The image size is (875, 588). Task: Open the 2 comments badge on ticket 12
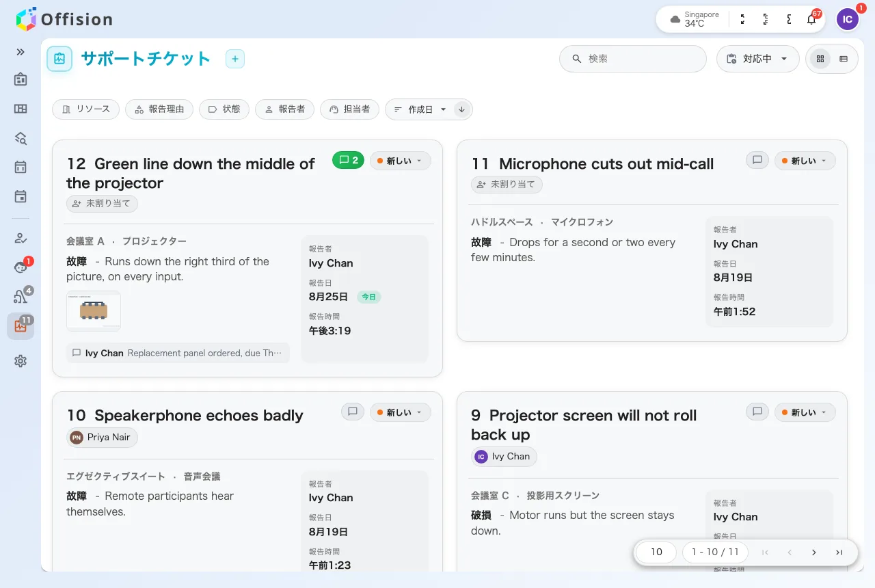pos(348,161)
